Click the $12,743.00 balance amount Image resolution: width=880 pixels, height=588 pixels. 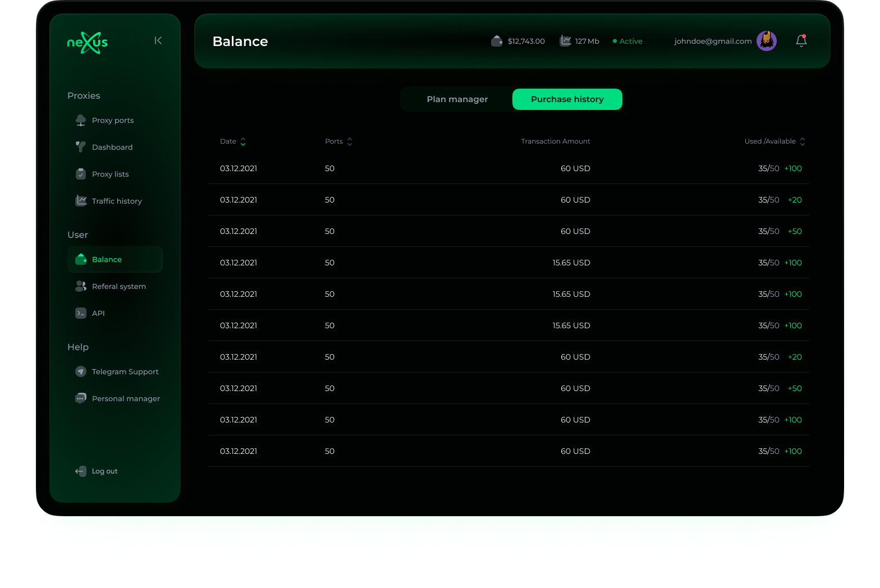526,41
